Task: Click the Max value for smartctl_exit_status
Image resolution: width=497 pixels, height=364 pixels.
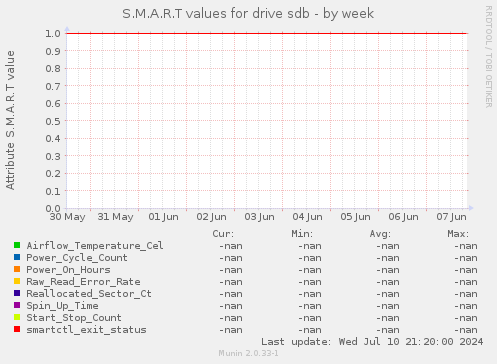Action: click(x=466, y=330)
